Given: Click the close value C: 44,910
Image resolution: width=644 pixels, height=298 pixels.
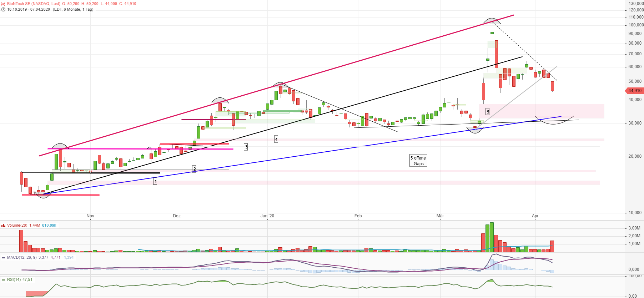Looking at the screenshot, I should (x=128, y=4).
